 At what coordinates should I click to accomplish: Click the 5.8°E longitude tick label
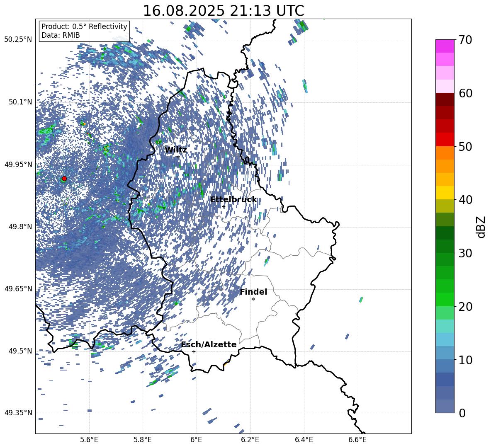(143, 440)
